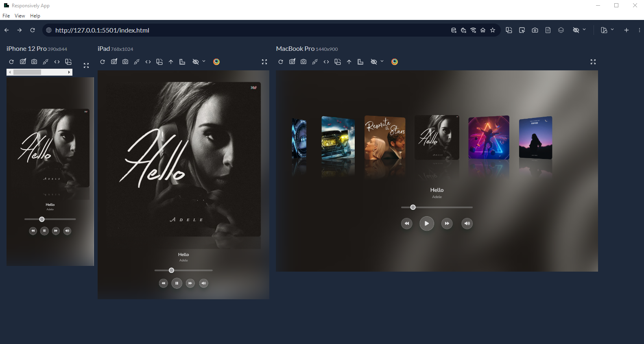Open the Help menu
644x344 pixels.
(x=35, y=16)
